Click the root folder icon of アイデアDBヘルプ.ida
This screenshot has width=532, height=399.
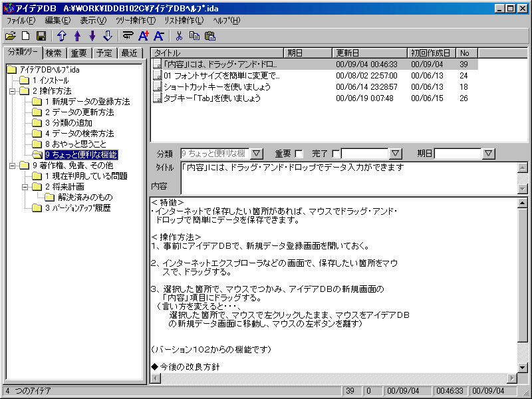[x=11, y=70]
